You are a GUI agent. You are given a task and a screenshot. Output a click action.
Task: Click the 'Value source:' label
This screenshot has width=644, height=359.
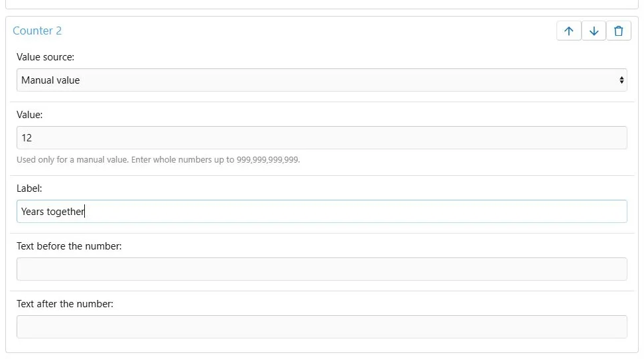[x=45, y=57]
